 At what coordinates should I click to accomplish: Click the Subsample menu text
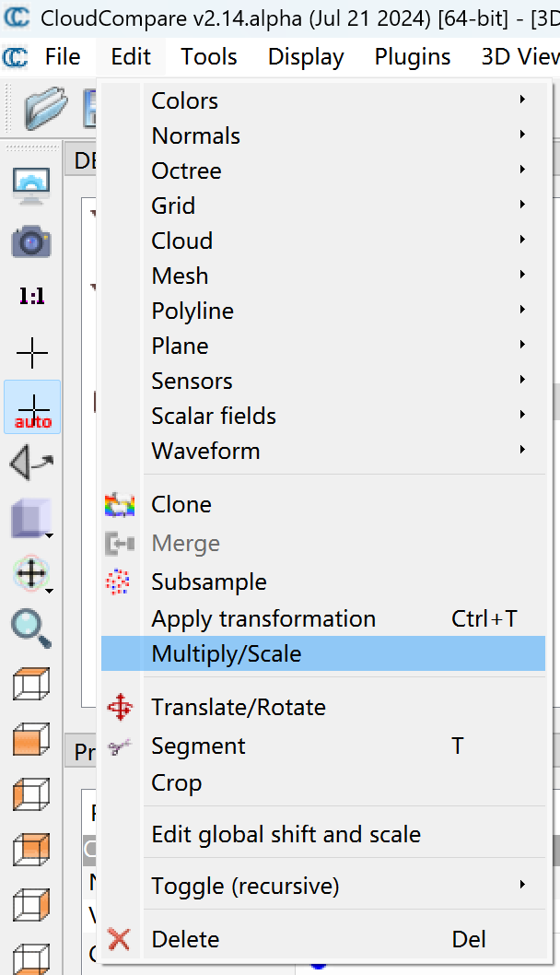coord(209,582)
